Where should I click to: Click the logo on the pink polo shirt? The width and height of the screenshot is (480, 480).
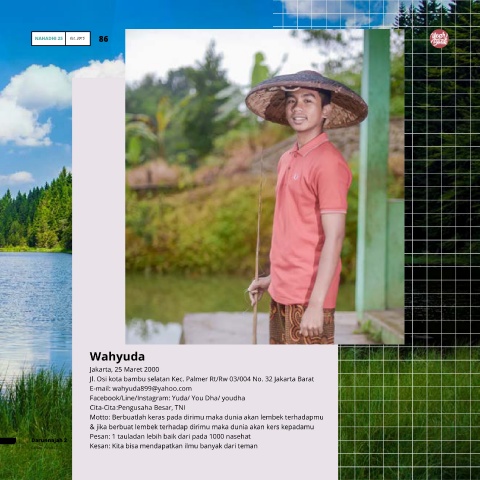pos(295,177)
